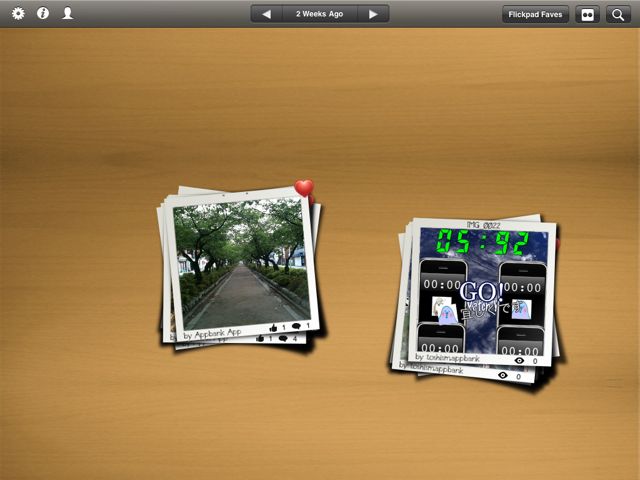The height and width of the screenshot is (480, 640).
Task: Open the GO! timer game photo
Action: [x=484, y=291]
